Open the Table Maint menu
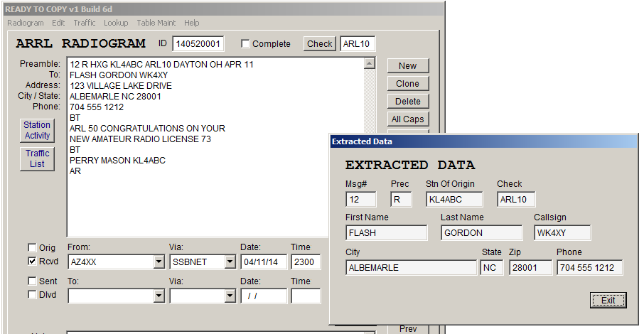 156,23
